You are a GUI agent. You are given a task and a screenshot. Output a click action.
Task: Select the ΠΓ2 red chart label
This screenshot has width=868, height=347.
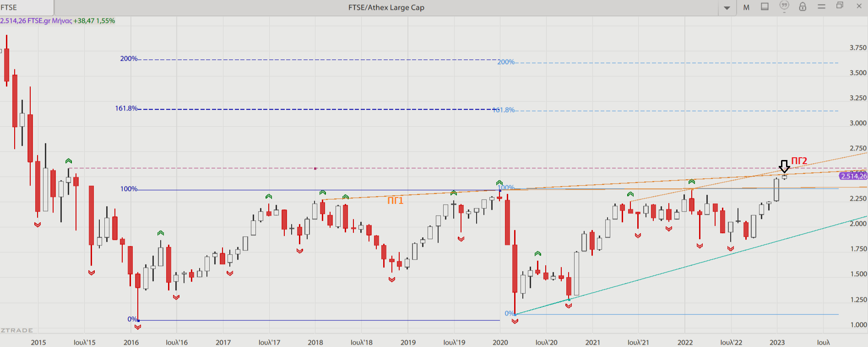(x=799, y=160)
